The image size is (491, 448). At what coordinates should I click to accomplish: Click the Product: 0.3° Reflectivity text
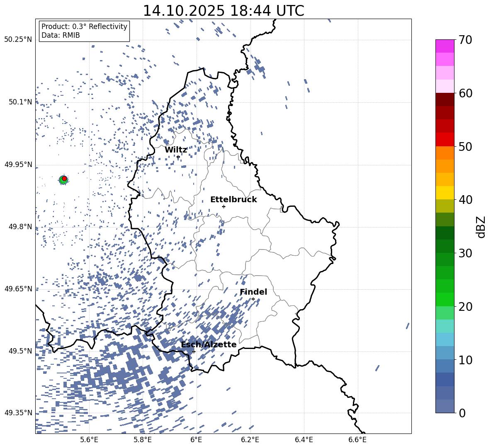(x=84, y=26)
